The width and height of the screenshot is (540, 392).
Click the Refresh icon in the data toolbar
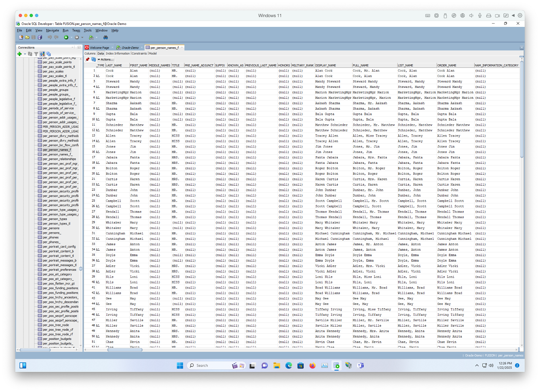coord(93,59)
